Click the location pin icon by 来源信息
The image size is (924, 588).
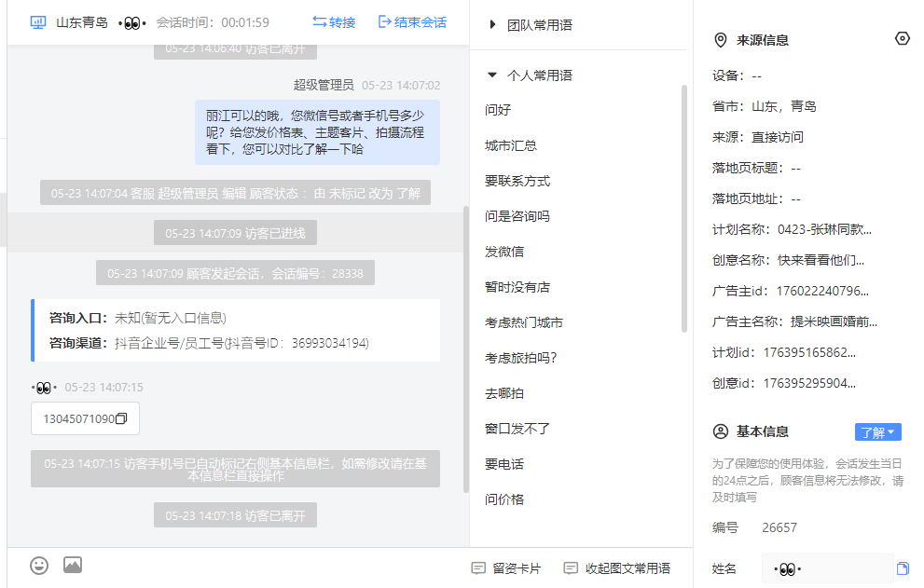coord(720,40)
